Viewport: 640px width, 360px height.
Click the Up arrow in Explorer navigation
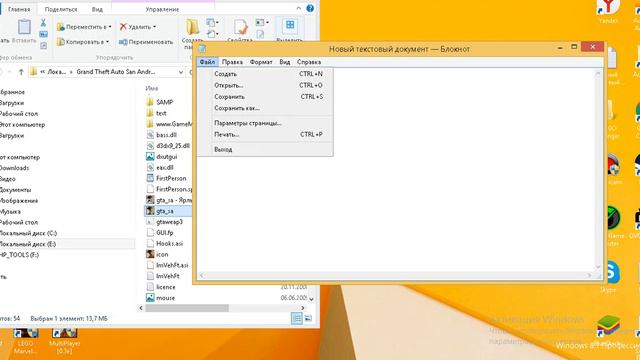[21, 72]
